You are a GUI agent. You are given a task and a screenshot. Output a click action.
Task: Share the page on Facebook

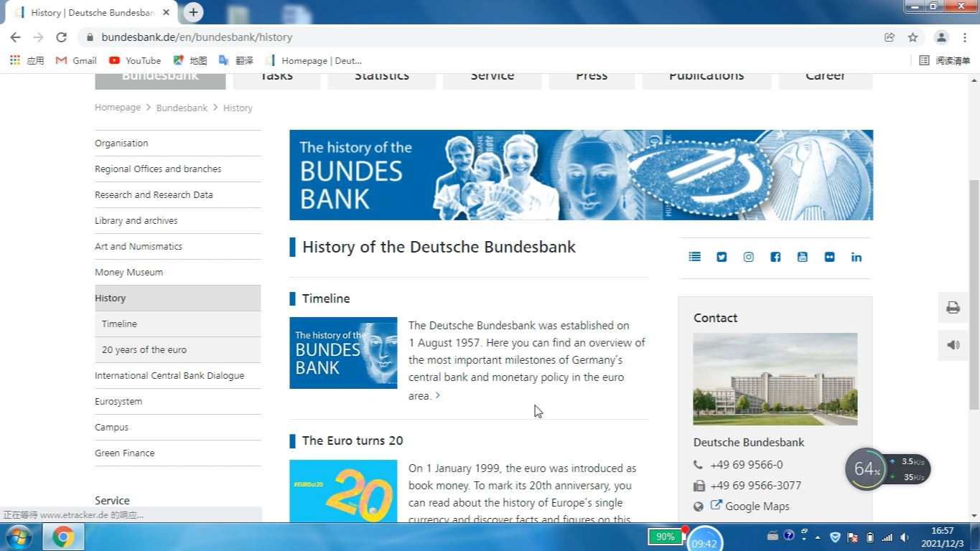click(x=775, y=257)
